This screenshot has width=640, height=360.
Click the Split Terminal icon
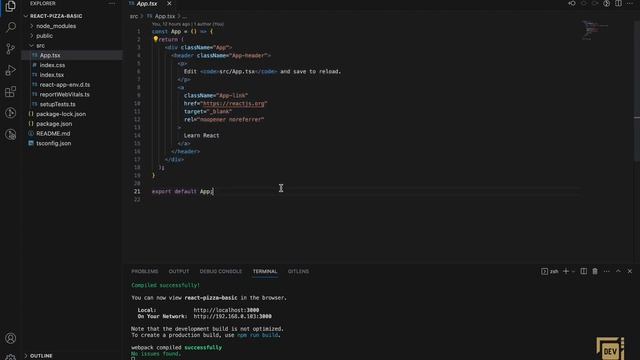584,271
